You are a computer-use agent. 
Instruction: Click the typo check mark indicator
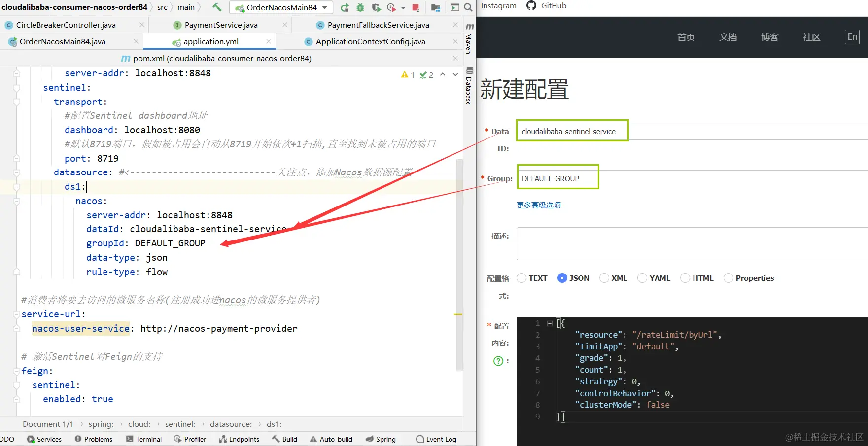(x=426, y=75)
